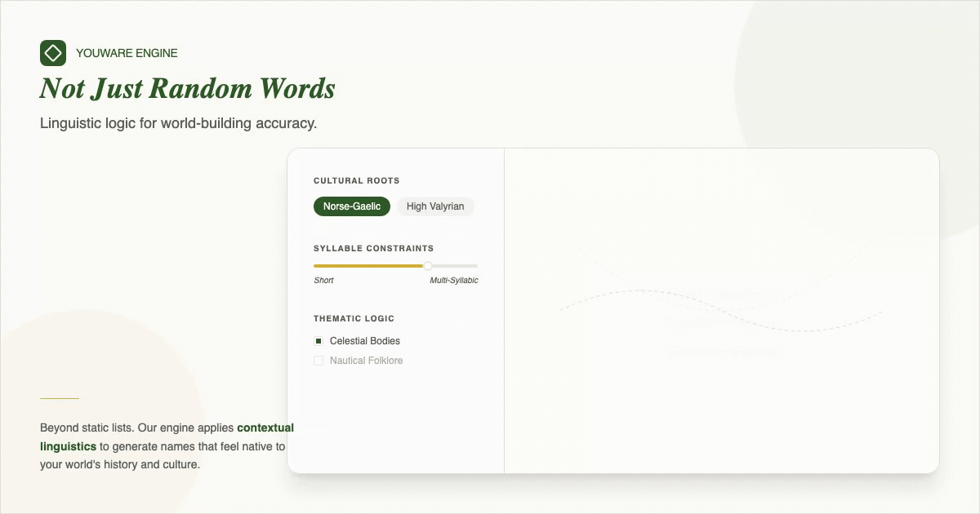The width and height of the screenshot is (980, 514).
Task: Click the 'Nautical Folklore' option label
Action: point(367,361)
